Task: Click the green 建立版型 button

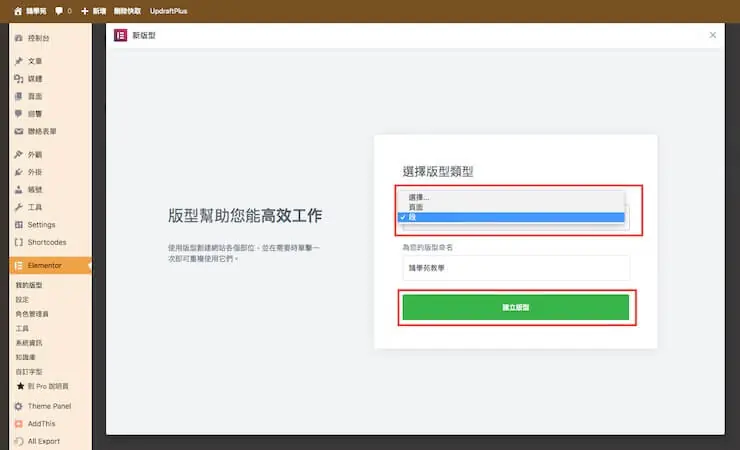Action: coord(516,307)
